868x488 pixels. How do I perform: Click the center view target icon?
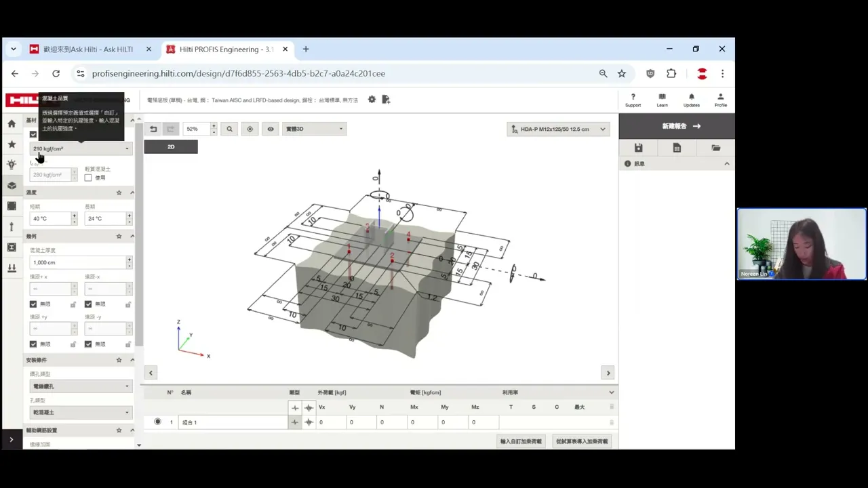pos(250,129)
